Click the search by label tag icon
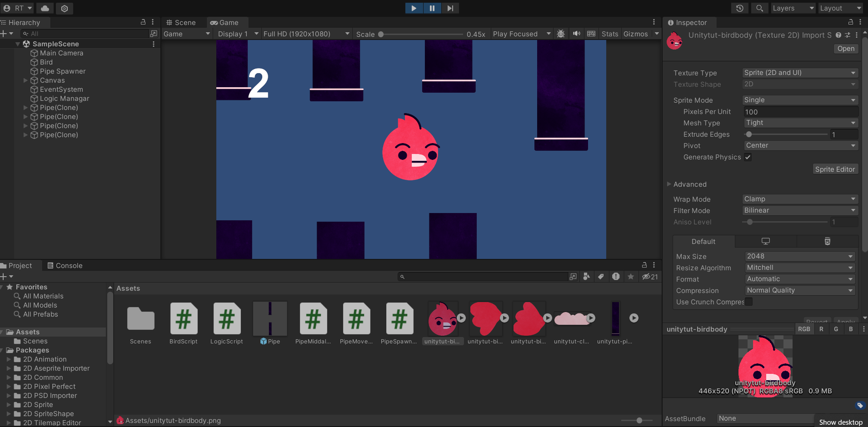Screen dimensions: 868x427 click(x=601, y=277)
